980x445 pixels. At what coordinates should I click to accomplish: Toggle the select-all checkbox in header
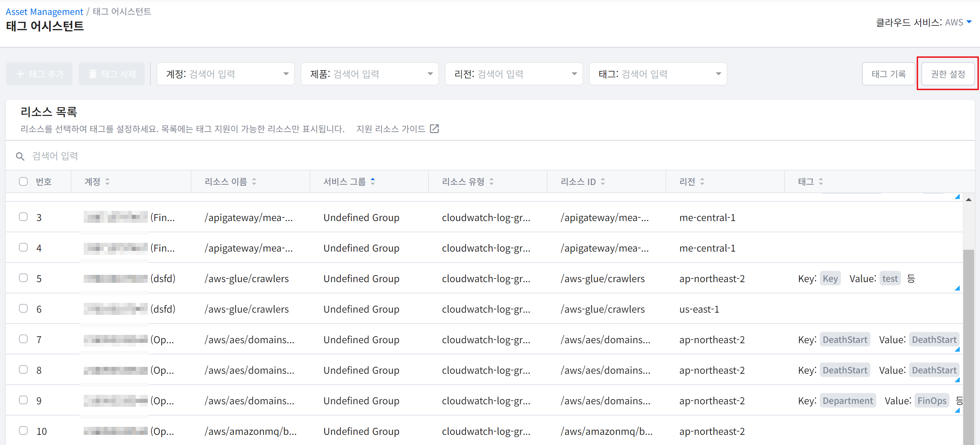[24, 181]
